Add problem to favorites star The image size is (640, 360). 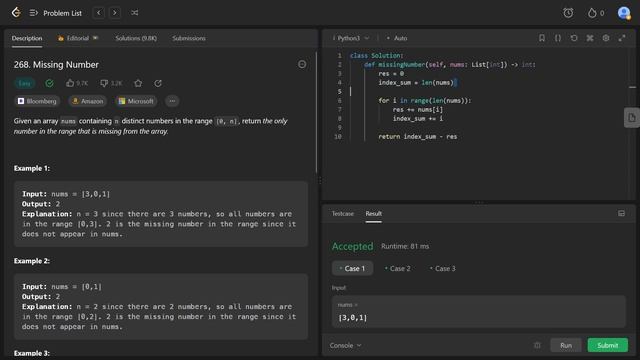(x=138, y=83)
